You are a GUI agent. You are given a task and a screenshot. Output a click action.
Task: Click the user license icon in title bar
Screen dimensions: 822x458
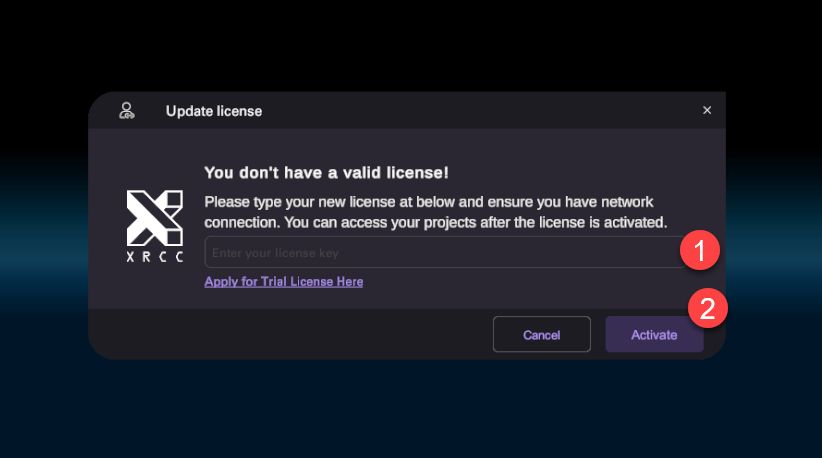tap(127, 110)
